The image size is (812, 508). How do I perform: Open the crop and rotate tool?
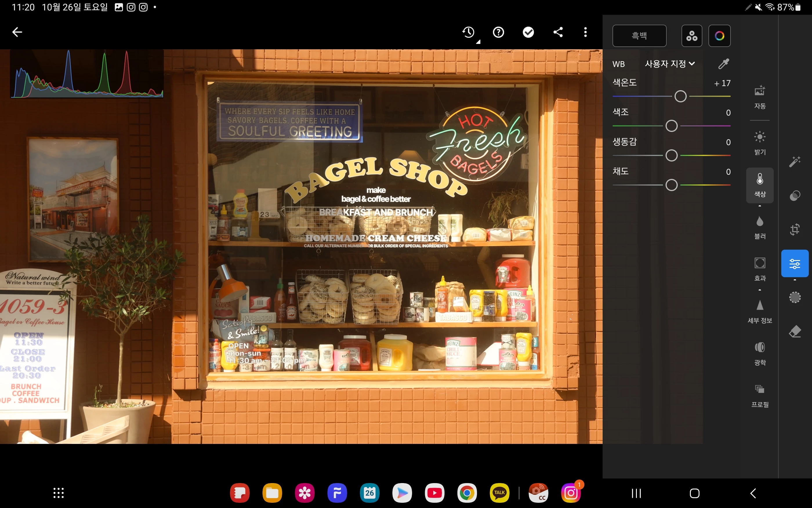tap(795, 229)
